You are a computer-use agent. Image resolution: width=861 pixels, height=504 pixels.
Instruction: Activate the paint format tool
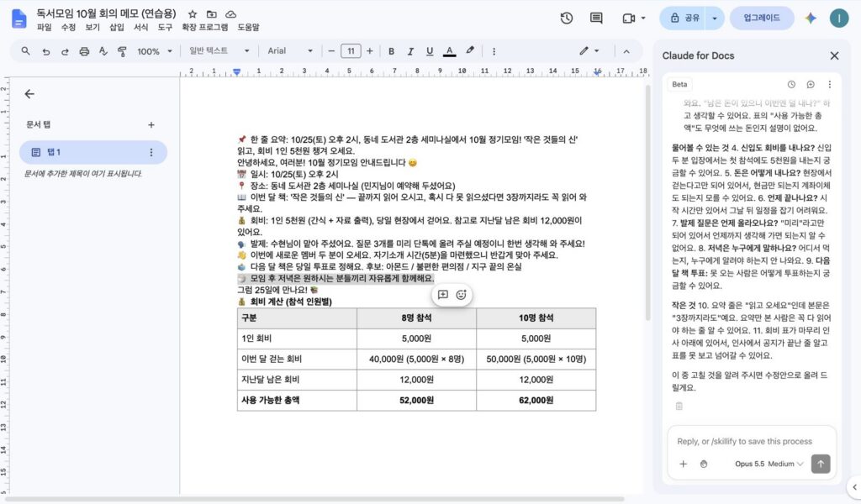pos(122,51)
